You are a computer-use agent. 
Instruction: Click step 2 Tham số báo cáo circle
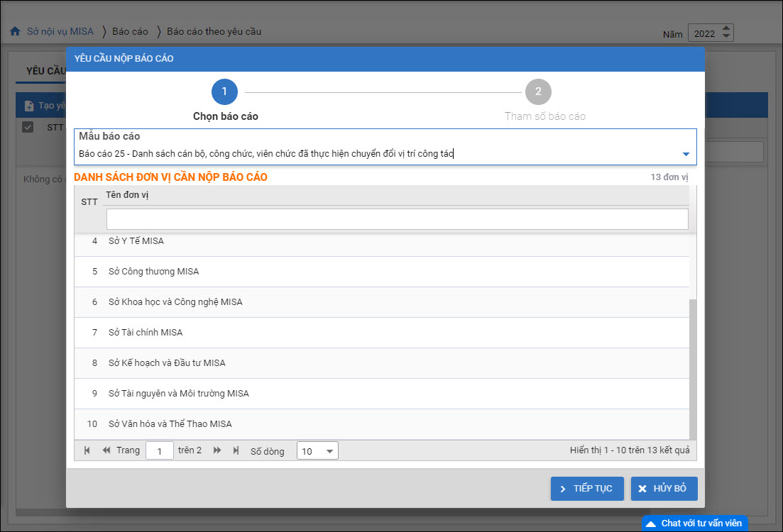point(538,92)
